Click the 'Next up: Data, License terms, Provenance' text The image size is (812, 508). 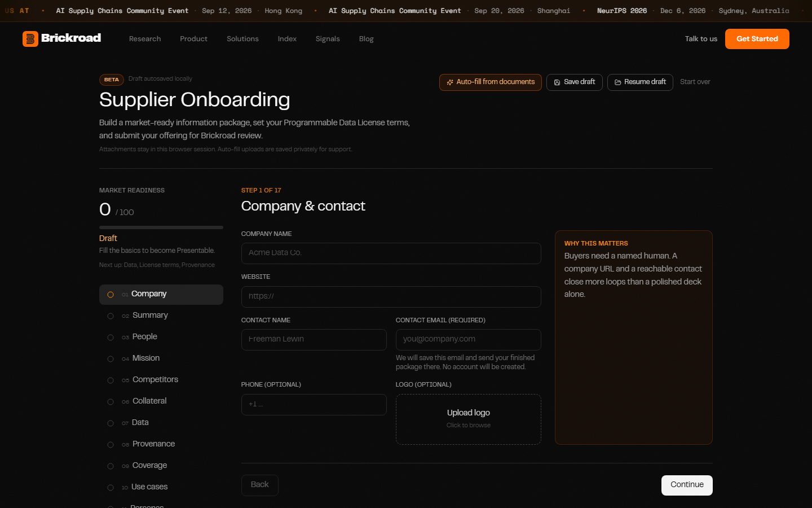(x=157, y=265)
